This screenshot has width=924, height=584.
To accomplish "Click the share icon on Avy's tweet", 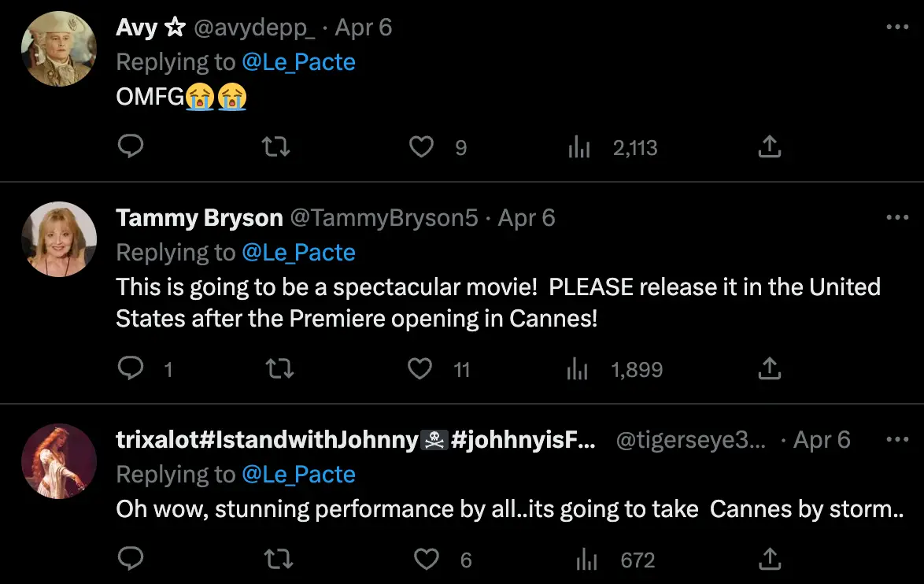I will pos(769,146).
